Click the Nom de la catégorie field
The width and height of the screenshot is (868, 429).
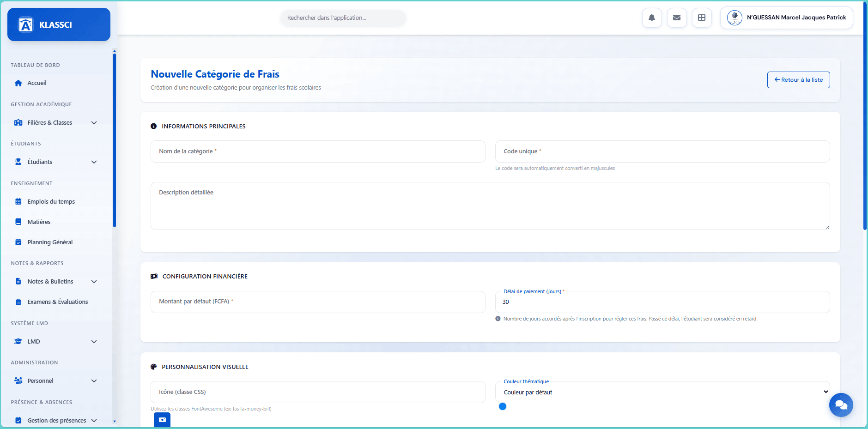click(x=317, y=151)
